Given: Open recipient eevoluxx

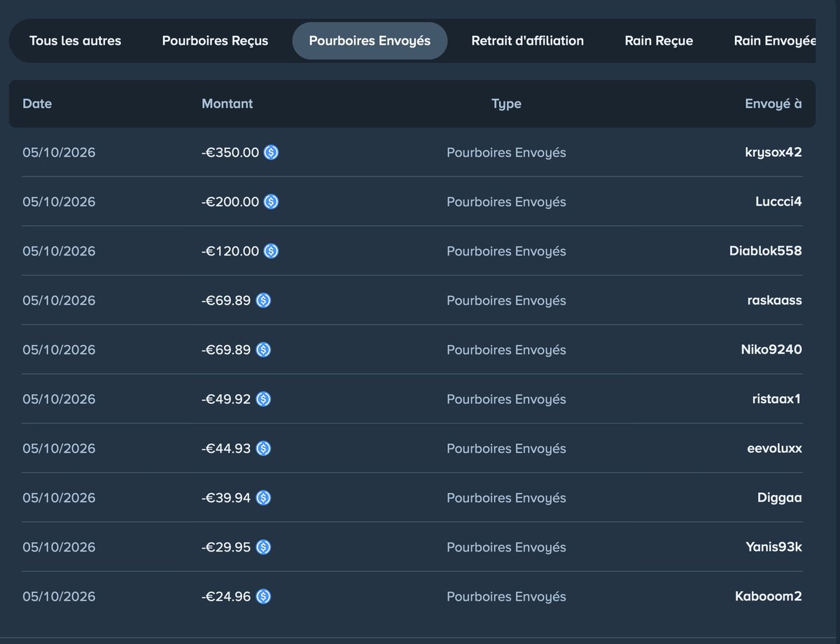Looking at the screenshot, I should pyautogui.click(x=775, y=448).
